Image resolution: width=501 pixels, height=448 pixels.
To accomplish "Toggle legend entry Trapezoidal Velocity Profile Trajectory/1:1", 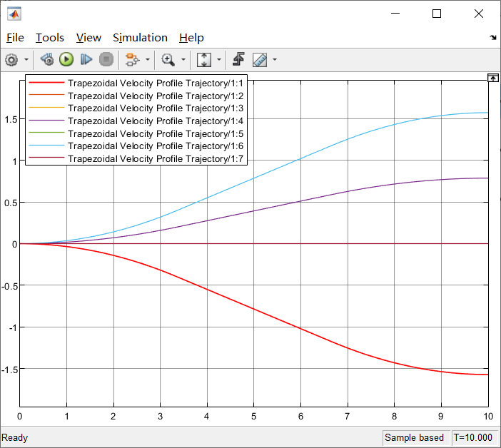I will pyautogui.click(x=136, y=83).
